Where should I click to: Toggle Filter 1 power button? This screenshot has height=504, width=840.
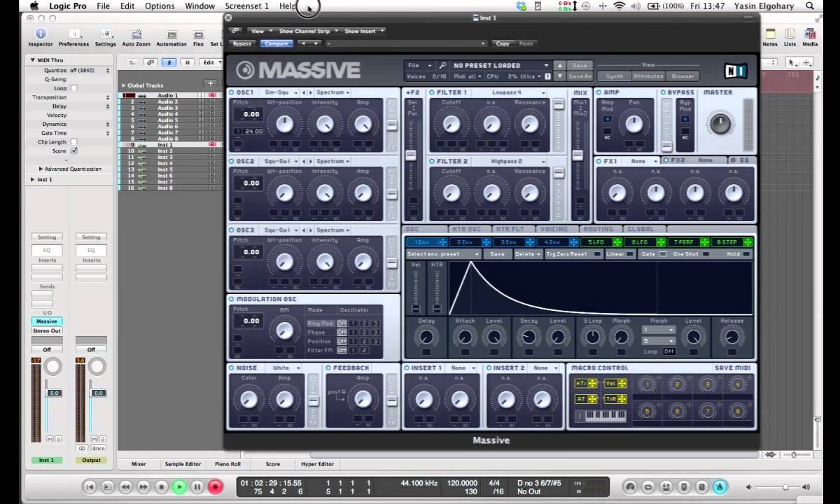coord(433,92)
